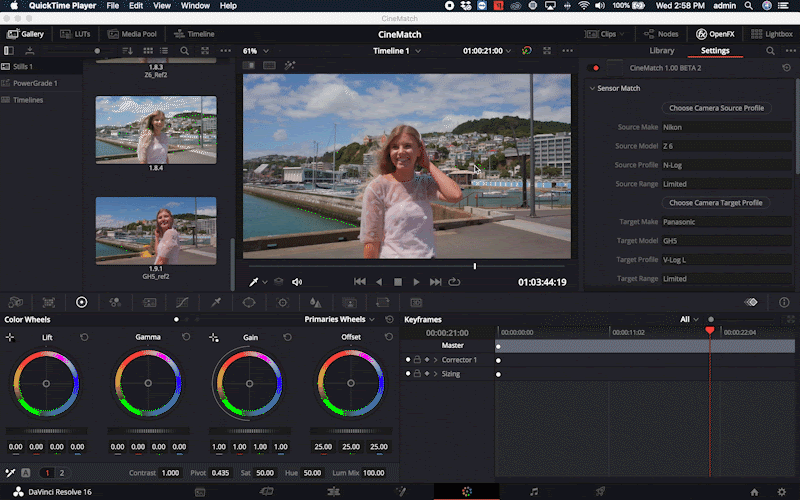Mute the viewer audio speaker icon

(x=297, y=282)
